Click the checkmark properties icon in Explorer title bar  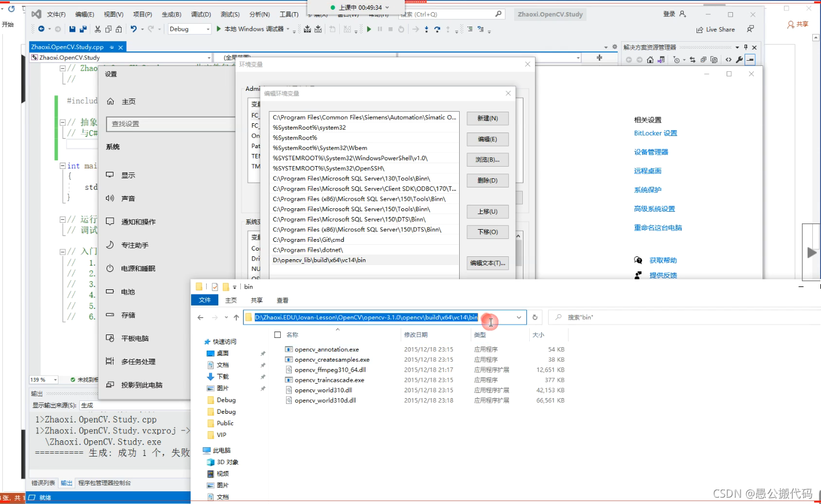tap(215, 287)
